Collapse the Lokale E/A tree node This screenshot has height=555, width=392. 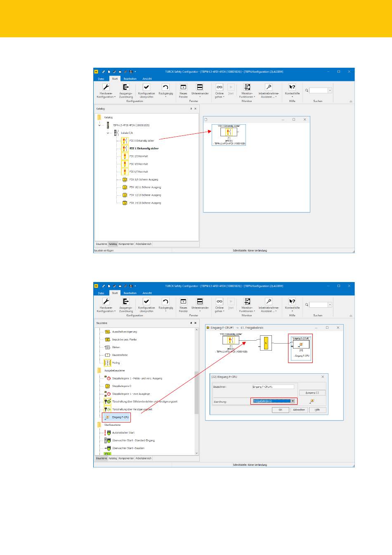coord(108,133)
